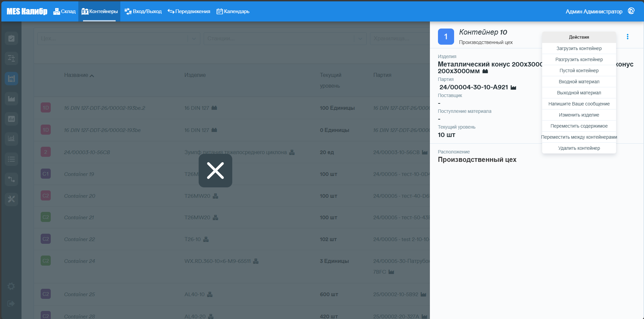The height and width of the screenshot is (319, 644).
Task: Click the profile swirl icon in header
Action: [631, 11]
